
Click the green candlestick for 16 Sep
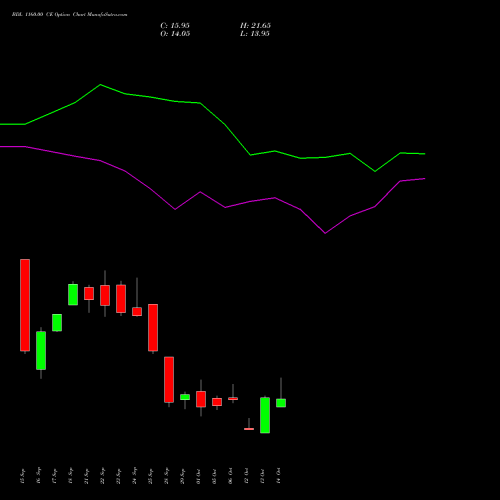tap(41, 351)
